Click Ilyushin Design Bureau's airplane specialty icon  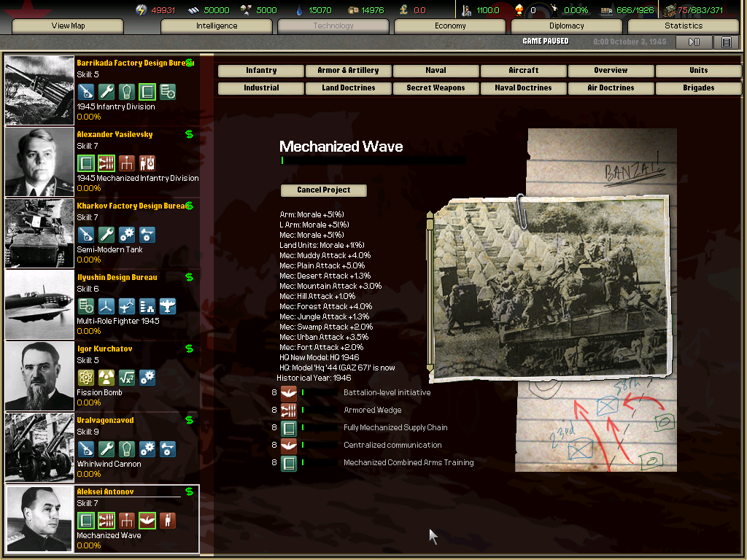[168, 306]
